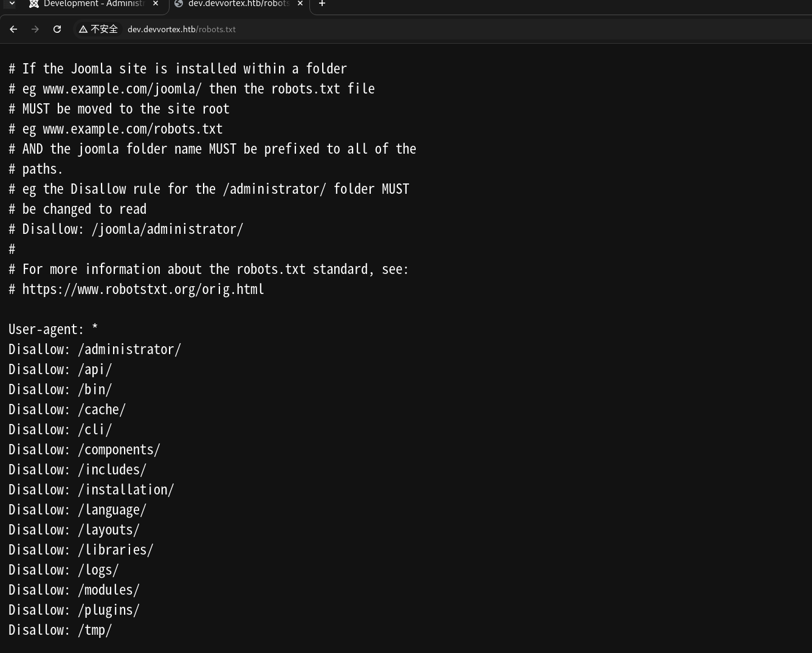Screen dimensions: 812x653
Task: Switch to the Development - Administrator tab
Action: [93, 4]
